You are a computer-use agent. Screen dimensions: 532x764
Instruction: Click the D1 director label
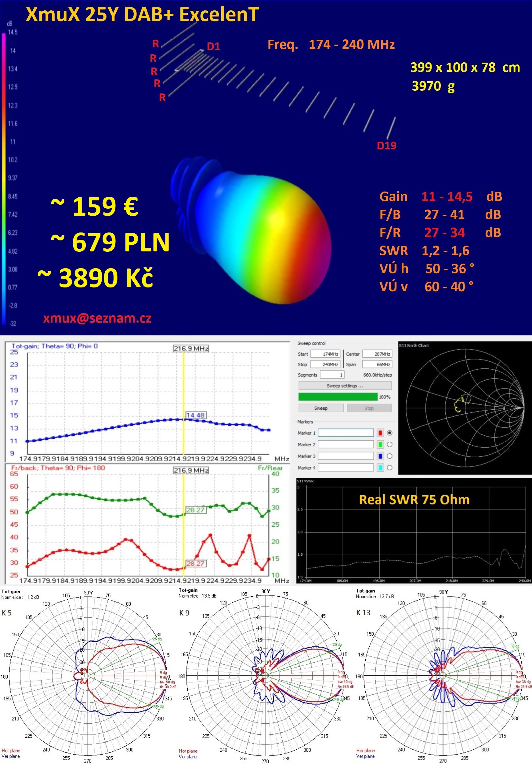coord(213,46)
